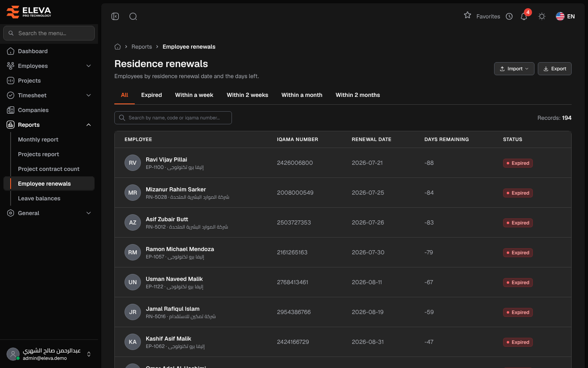
Task: Switch to Within 2 weeks tab
Action: pyautogui.click(x=247, y=95)
